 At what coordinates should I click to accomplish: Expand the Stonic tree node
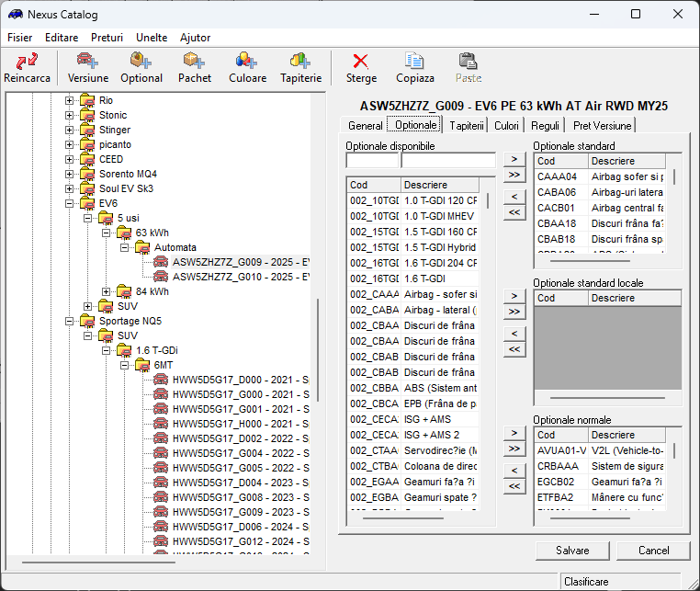point(69,115)
